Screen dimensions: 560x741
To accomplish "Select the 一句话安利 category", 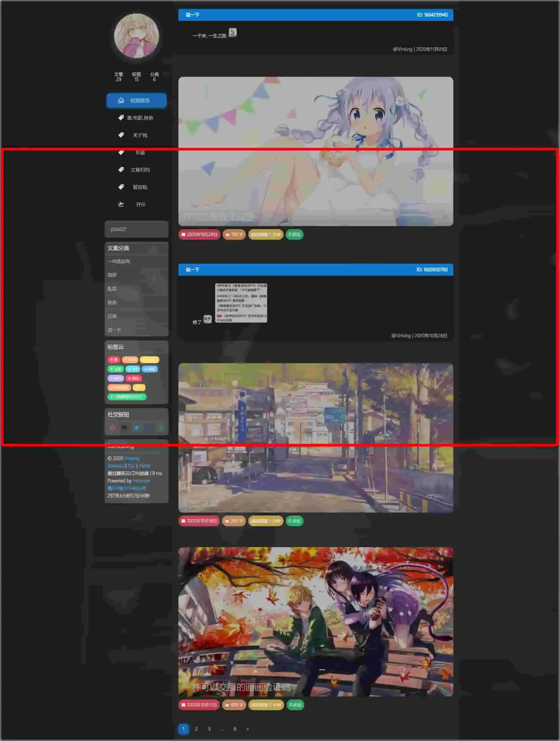I will [x=119, y=261].
